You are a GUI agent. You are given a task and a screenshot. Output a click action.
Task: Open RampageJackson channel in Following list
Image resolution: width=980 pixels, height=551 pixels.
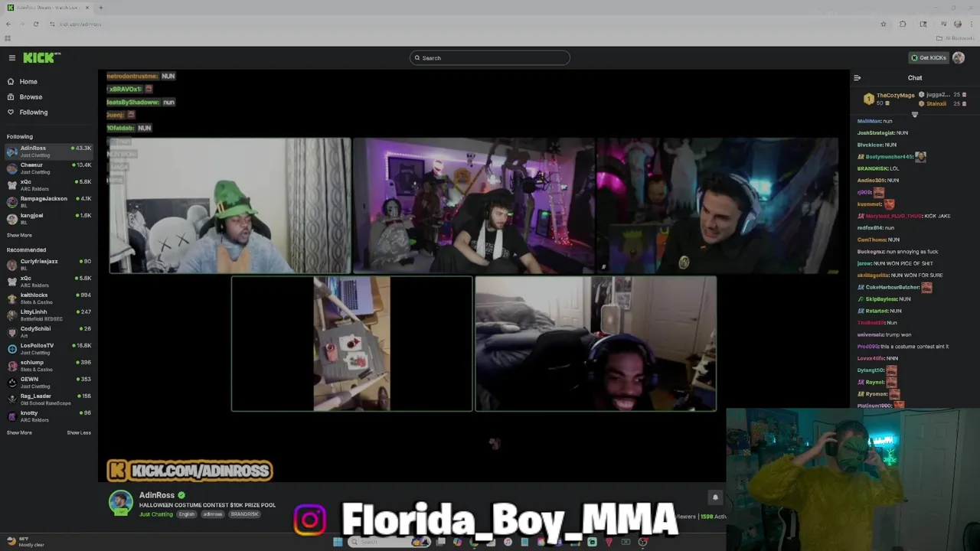point(49,202)
